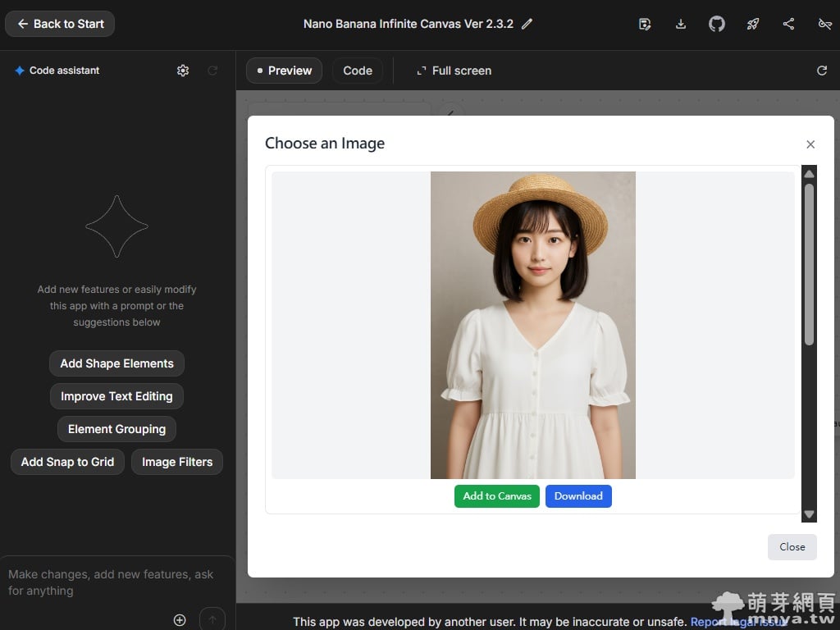The height and width of the screenshot is (630, 840).
Task: Click the Close button in the dialog
Action: point(792,547)
